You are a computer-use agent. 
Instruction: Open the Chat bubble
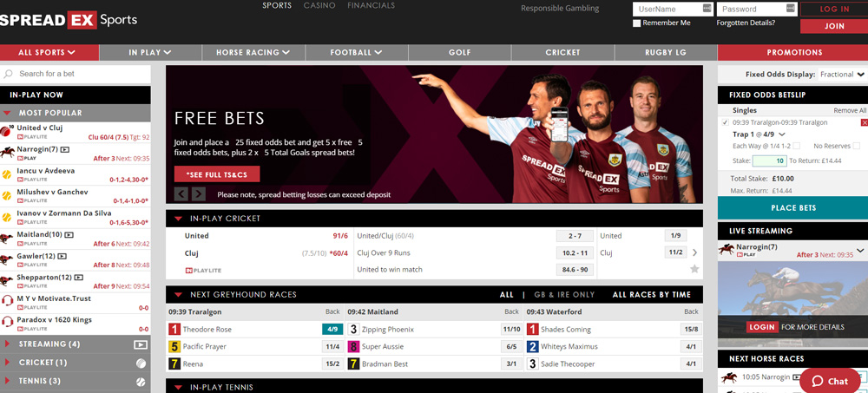pos(831,381)
